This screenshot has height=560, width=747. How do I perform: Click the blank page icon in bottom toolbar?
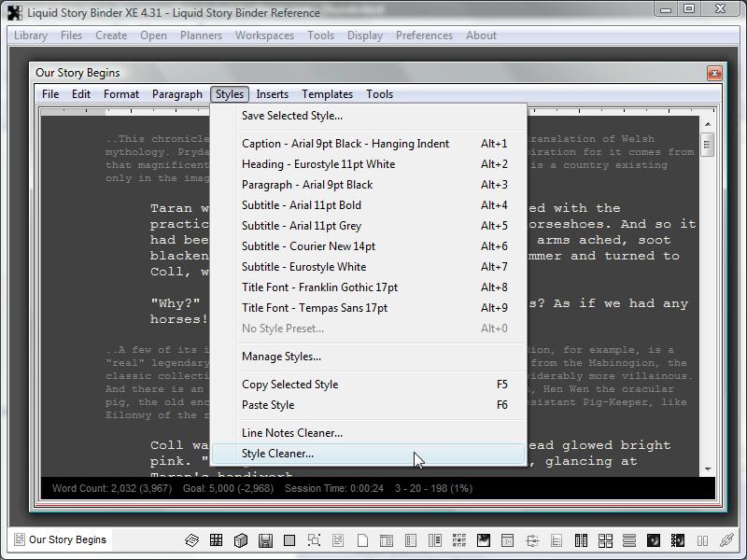pyautogui.click(x=362, y=540)
